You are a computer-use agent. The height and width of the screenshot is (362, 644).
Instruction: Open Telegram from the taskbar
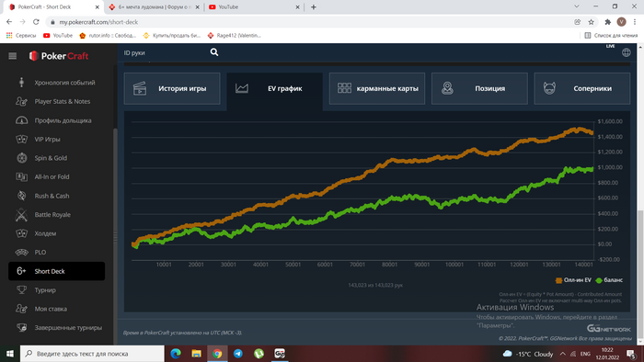237,354
